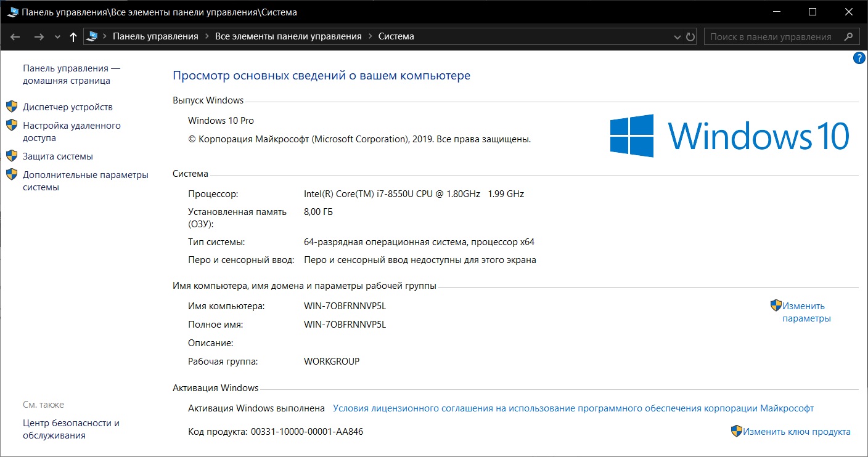Click the 'WORKGROUP' value

coord(332,362)
